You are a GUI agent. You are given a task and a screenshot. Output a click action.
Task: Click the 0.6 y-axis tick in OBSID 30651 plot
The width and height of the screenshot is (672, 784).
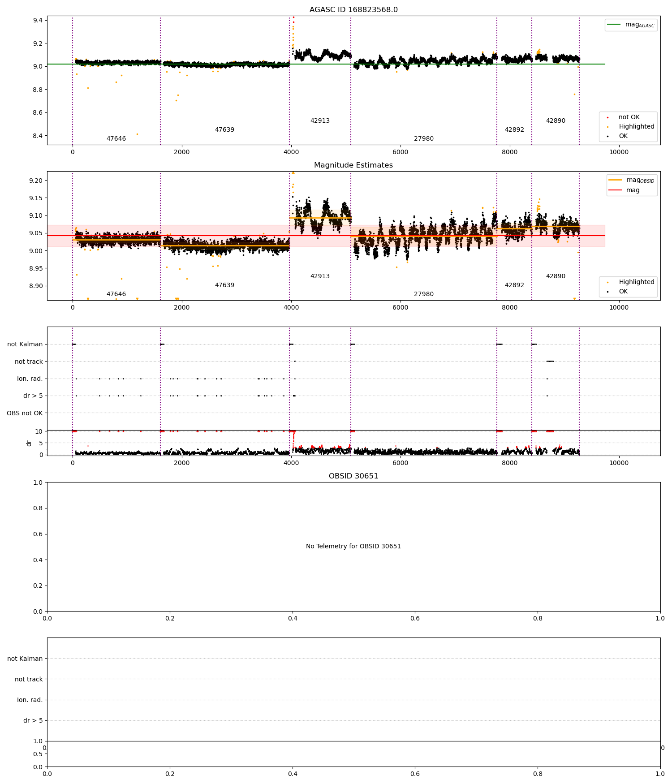[x=38, y=534]
